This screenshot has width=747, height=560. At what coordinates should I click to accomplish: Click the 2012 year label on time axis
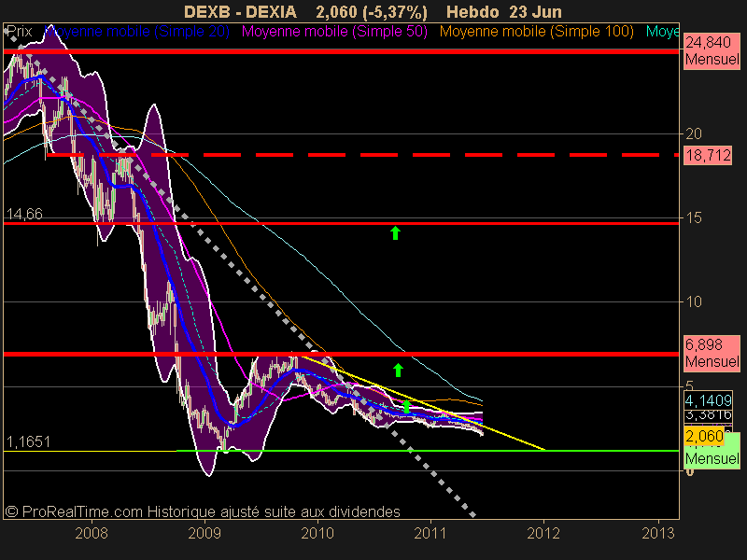click(543, 533)
